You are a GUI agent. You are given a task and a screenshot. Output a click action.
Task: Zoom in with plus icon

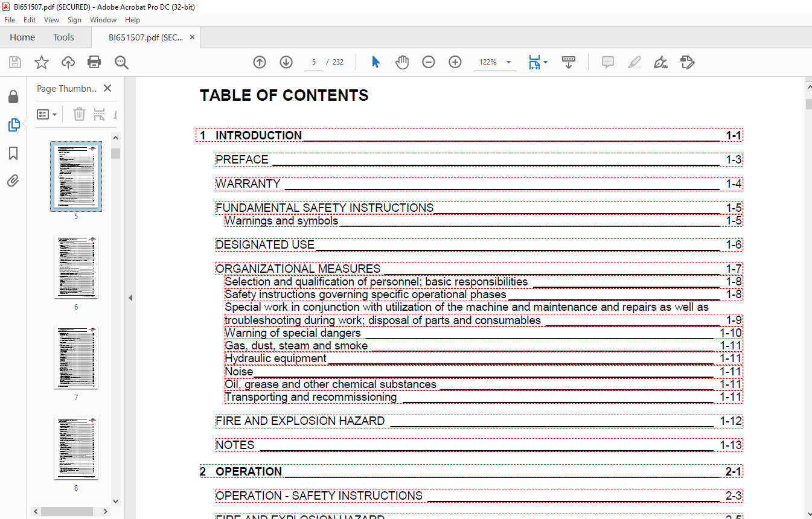click(x=455, y=62)
